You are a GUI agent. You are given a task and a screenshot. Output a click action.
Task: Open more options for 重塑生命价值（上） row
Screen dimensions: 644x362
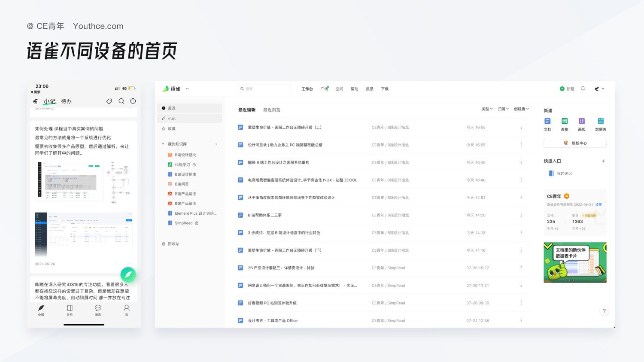(x=521, y=128)
